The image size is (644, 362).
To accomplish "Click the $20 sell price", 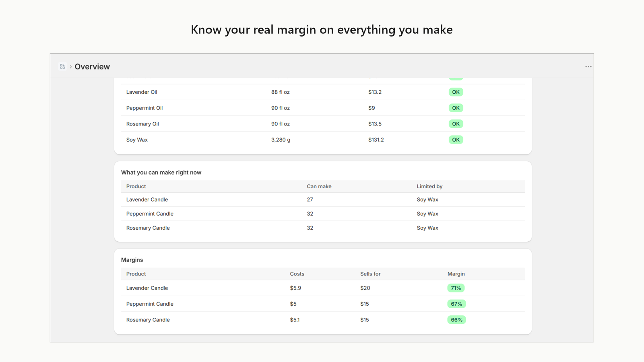I will pos(365,288).
